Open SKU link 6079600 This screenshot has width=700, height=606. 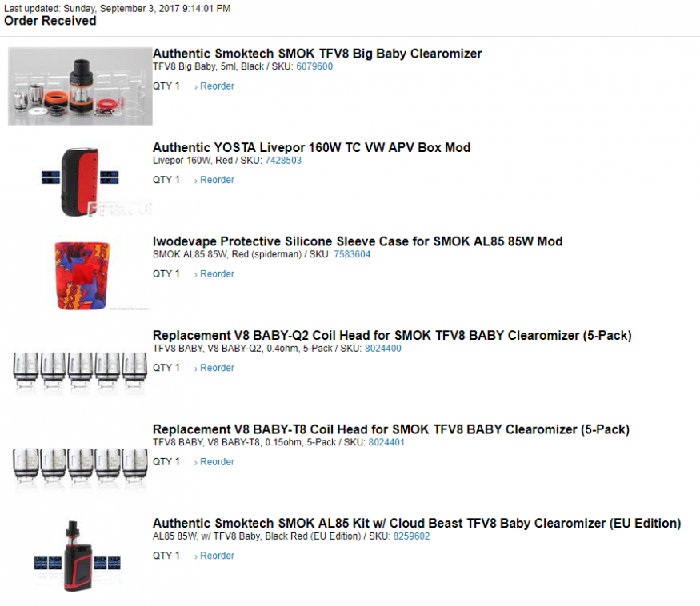(x=314, y=66)
